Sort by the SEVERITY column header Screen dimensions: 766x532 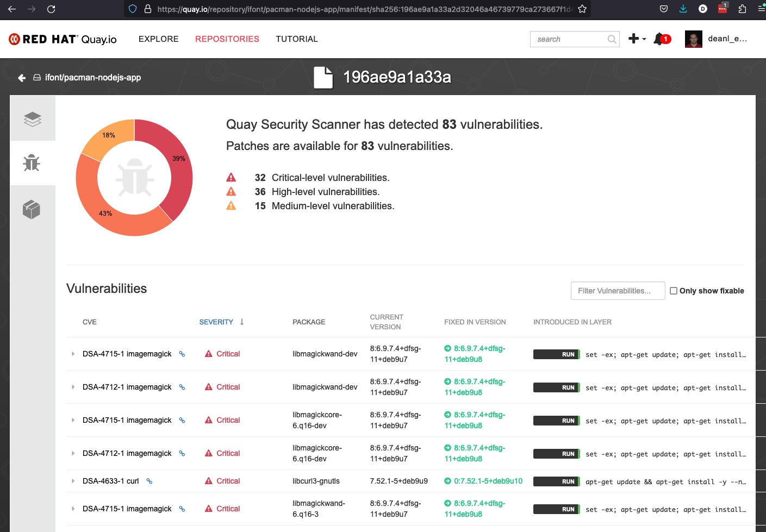(x=216, y=322)
